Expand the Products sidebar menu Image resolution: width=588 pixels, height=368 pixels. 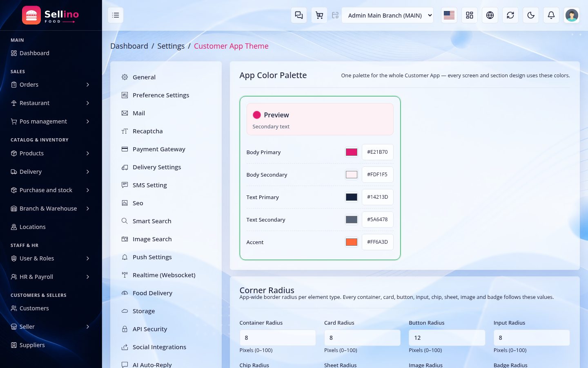(x=51, y=153)
